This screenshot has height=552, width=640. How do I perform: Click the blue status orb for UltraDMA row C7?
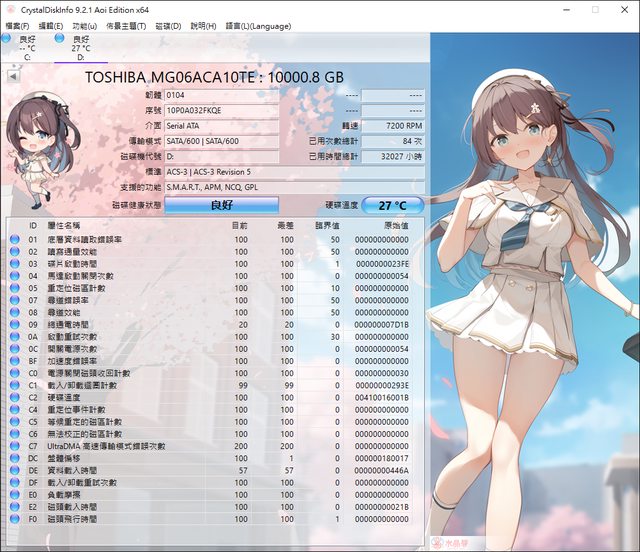tap(14, 446)
